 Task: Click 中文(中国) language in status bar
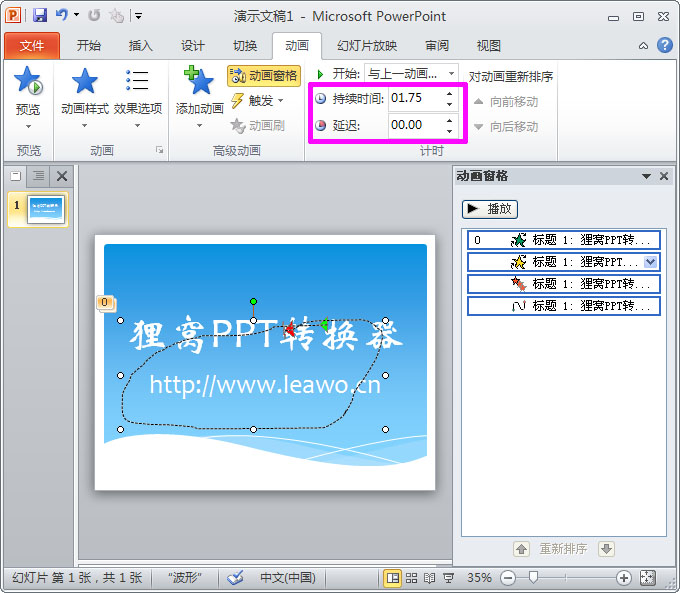click(288, 578)
